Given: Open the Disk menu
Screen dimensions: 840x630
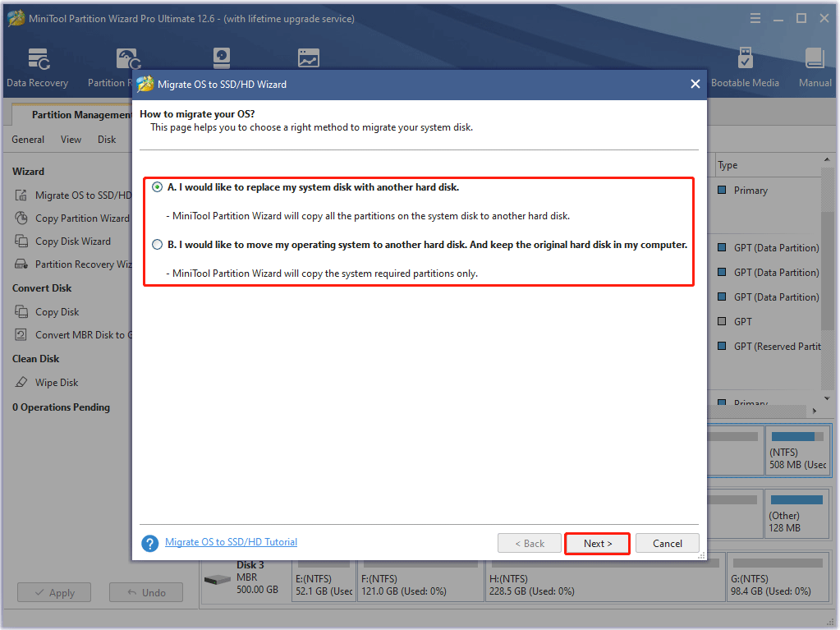Looking at the screenshot, I should 107,140.
